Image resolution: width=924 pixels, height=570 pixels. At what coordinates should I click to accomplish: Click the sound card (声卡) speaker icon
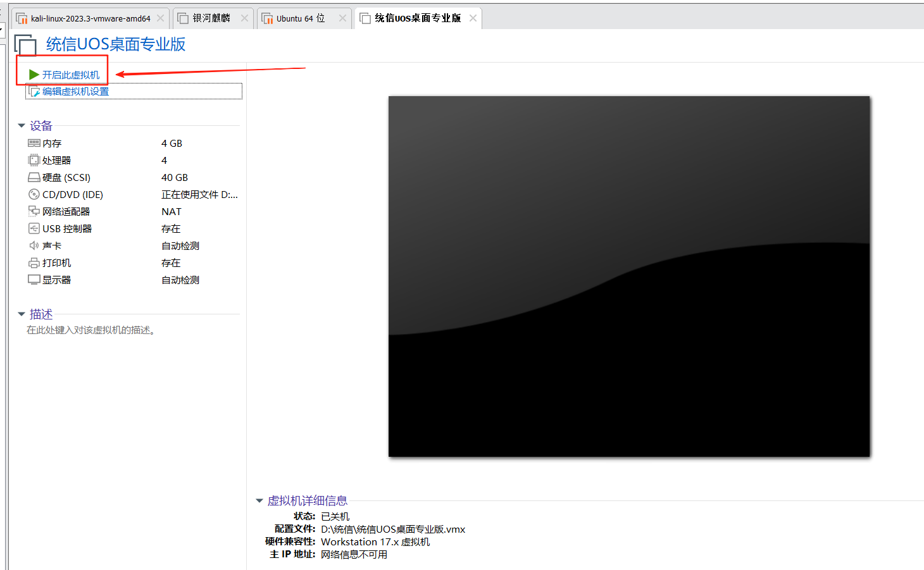[34, 246]
